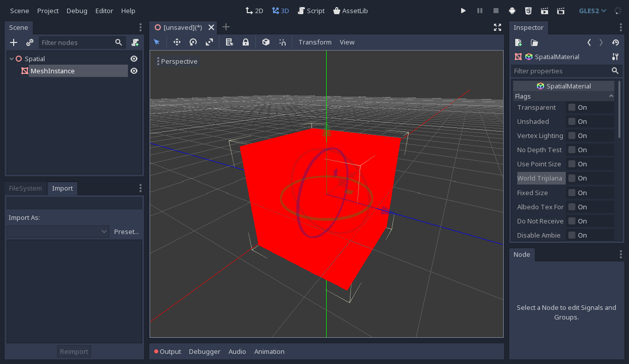The image size is (629, 364).
Task: Open the Debugger bottom panel
Action: 205,351
